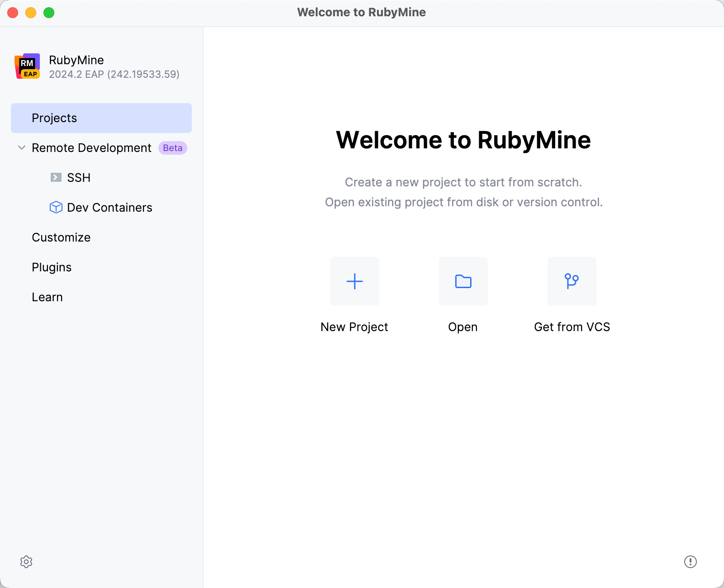The width and height of the screenshot is (724, 588).
Task: Open the Customize section
Action: coord(61,237)
